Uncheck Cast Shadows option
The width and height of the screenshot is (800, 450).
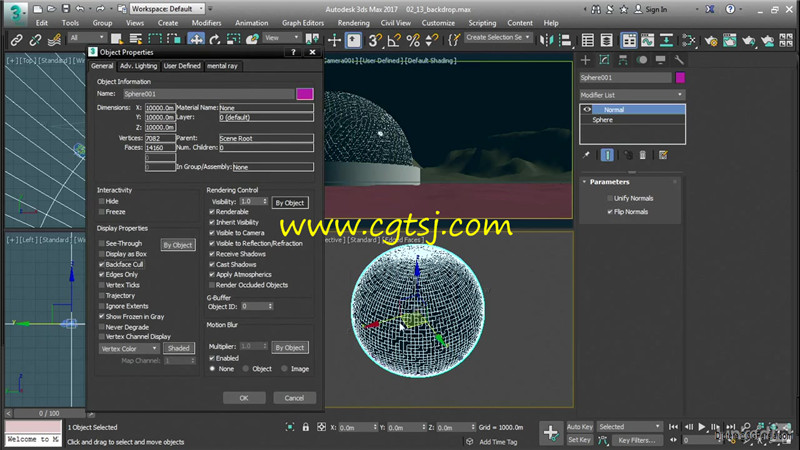tap(212, 264)
